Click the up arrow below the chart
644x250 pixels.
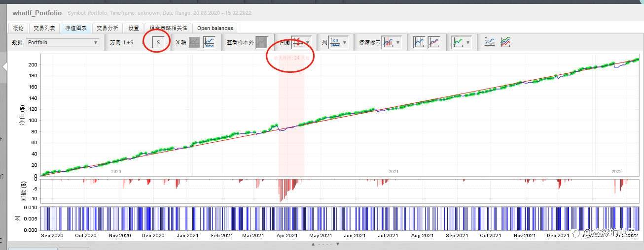pos(312,244)
